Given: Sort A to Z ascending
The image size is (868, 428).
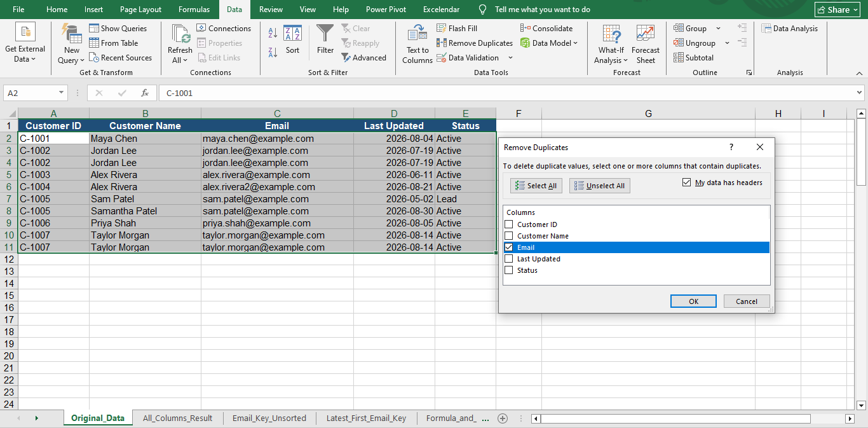Looking at the screenshot, I should pyautogui.click(x=273, y=33).
